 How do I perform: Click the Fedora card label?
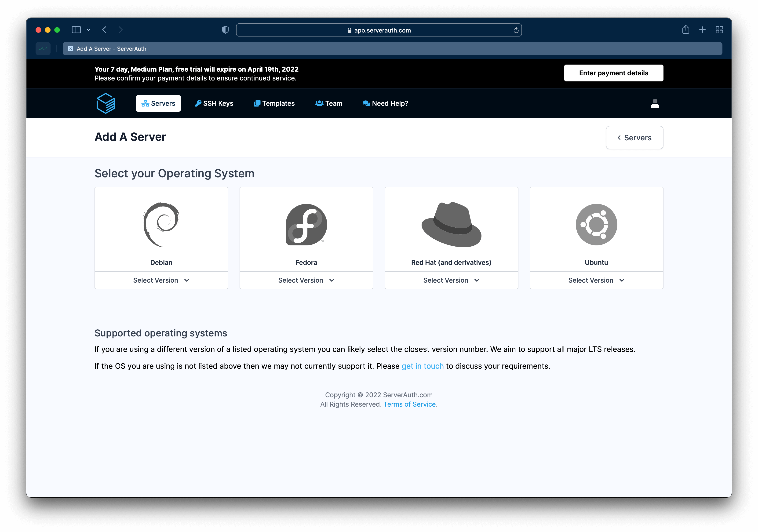point(306,262)
